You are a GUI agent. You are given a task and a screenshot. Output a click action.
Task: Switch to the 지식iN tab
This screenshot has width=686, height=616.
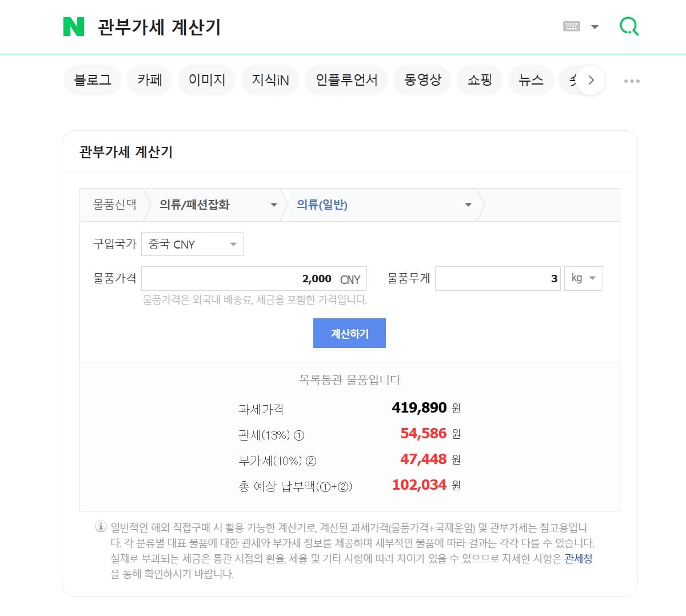270,80
